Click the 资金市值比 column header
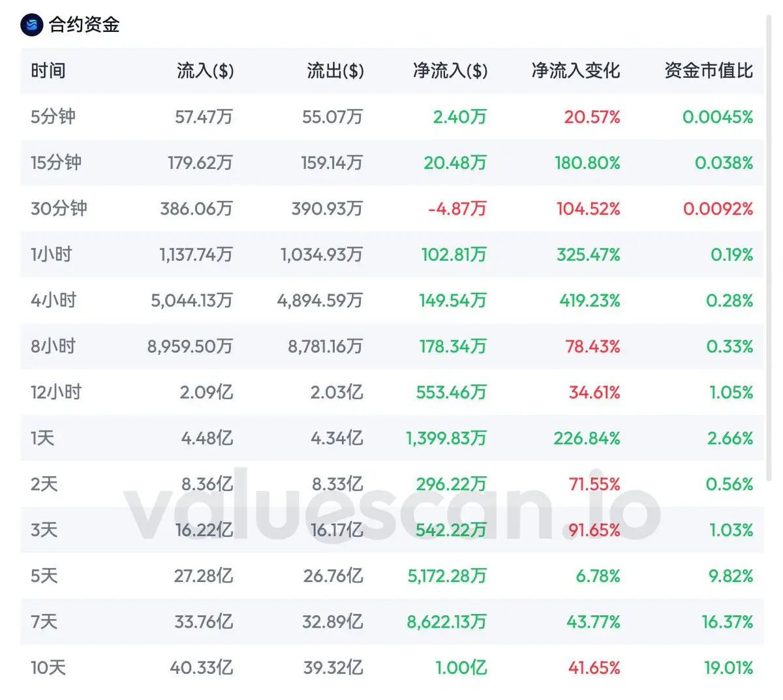This screenshot has width=783, height=700. point(709,70)
